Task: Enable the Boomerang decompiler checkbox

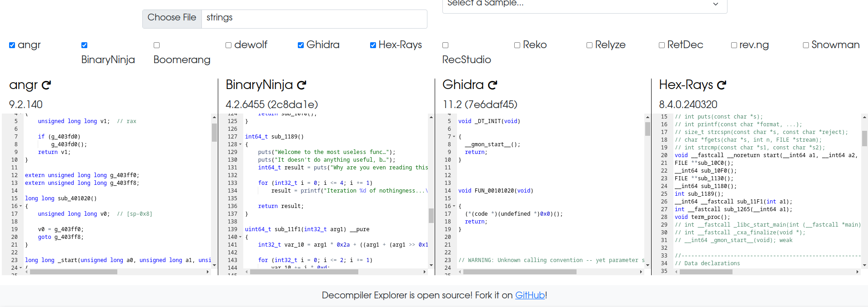Action: coord(156,45)
